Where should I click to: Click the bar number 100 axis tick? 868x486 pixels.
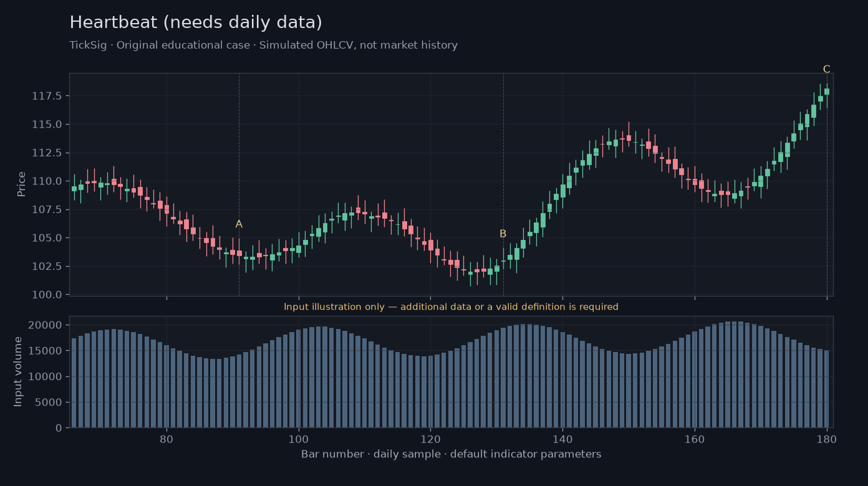[x=299, y=438]
